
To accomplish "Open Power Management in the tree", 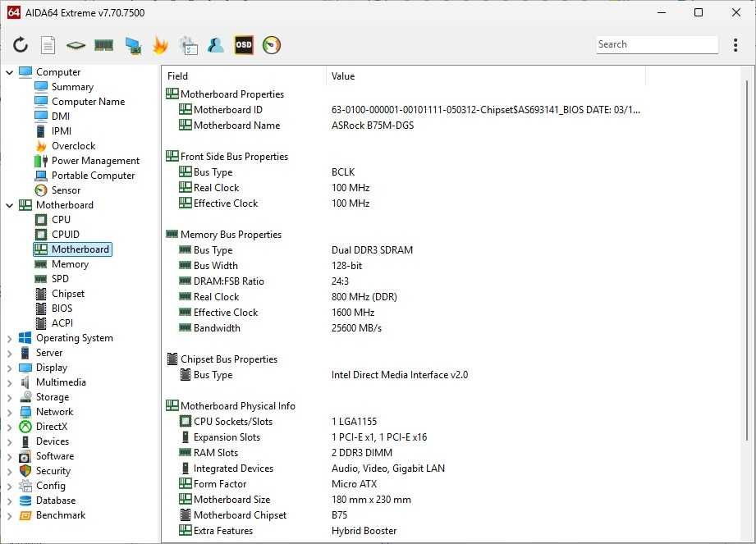I will (95, 161).
